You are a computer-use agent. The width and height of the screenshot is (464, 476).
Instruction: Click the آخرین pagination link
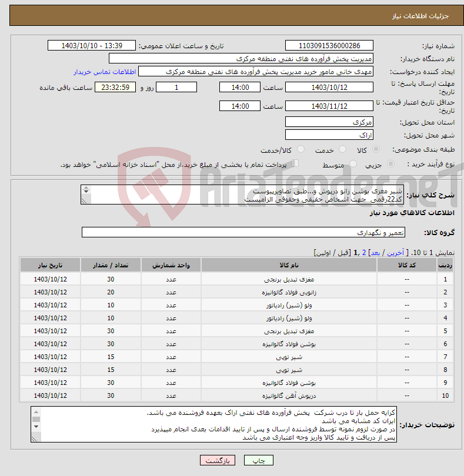pyautogui.click(x=395, y=253)
